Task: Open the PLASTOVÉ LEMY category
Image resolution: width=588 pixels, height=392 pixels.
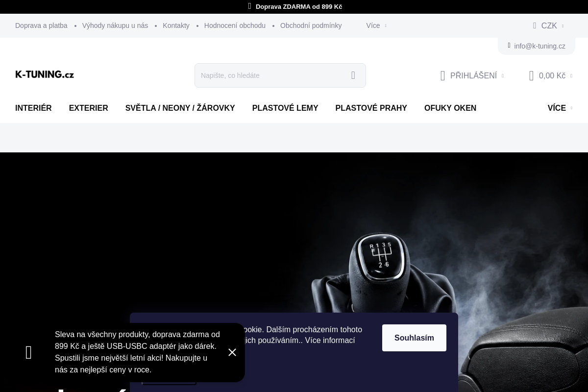Action: point(285,108)
